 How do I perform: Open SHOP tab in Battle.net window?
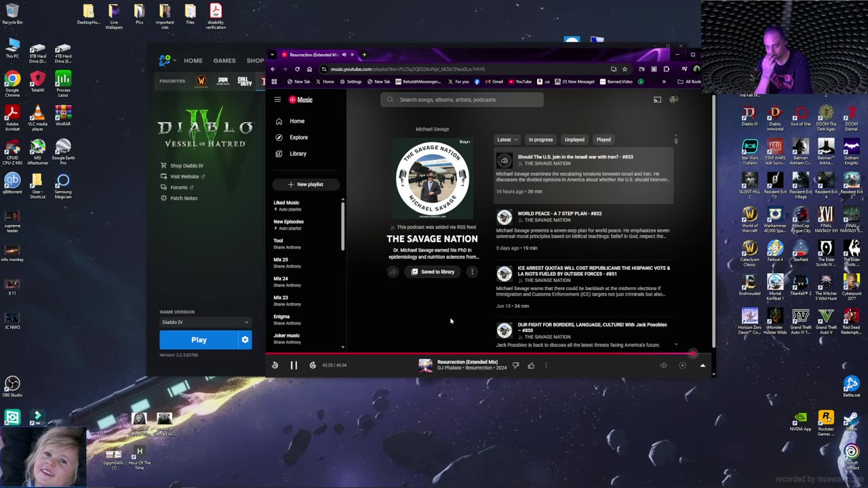point(255,61)
